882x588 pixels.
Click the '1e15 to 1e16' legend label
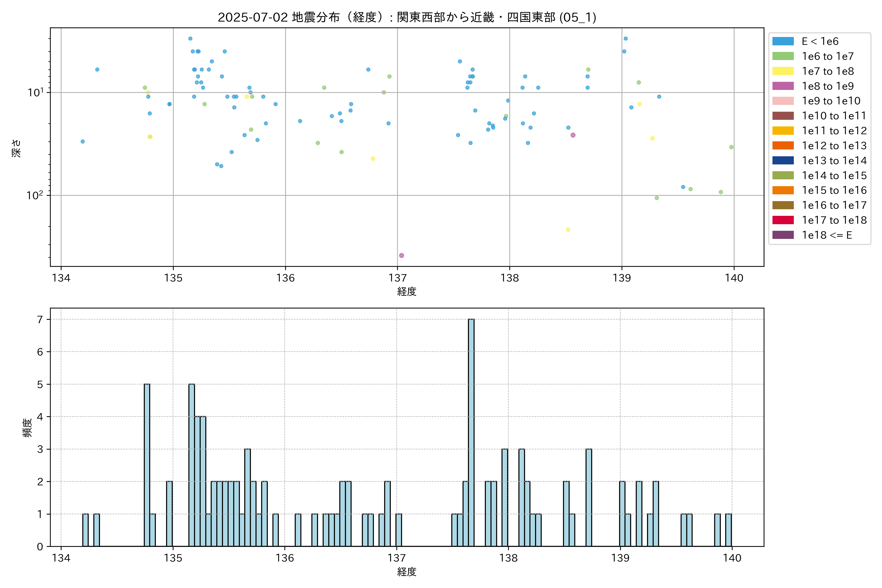(834, 191)
